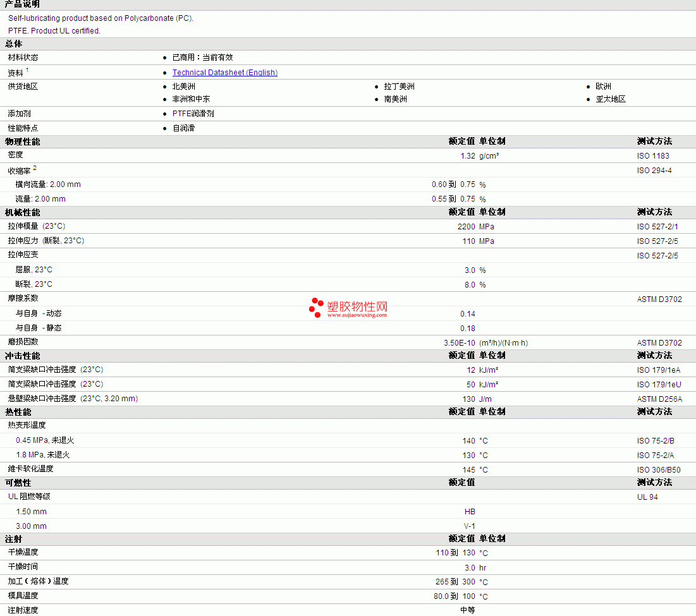Image resolution: width=696 pixels, height=616 pixels.
Task: Select the 冲击性能 section header
Action: pos(22,356)
